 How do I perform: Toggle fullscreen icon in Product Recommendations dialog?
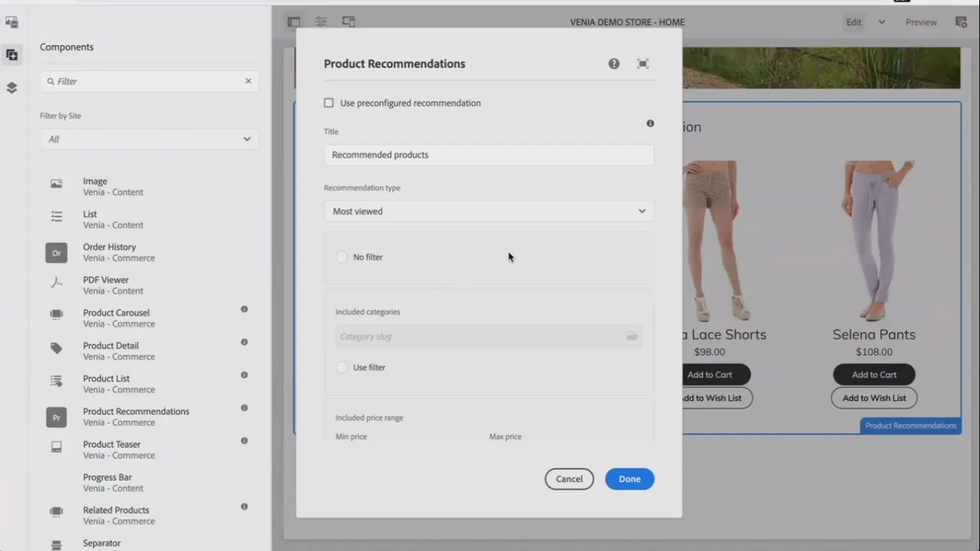pos(643,64)
